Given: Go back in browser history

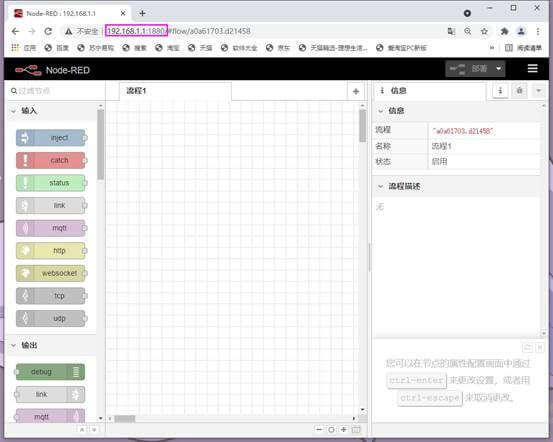Looking at the screenshot, I should (15, 31).
